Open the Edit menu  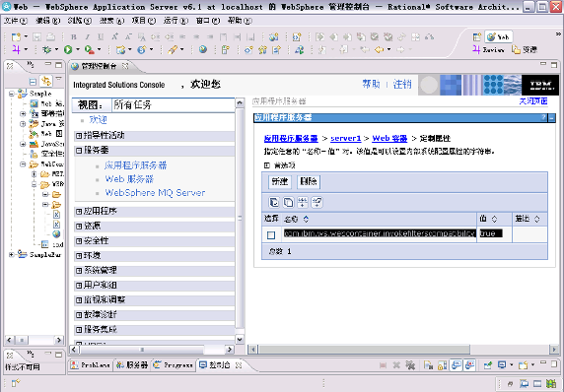(x=48, y=21)
